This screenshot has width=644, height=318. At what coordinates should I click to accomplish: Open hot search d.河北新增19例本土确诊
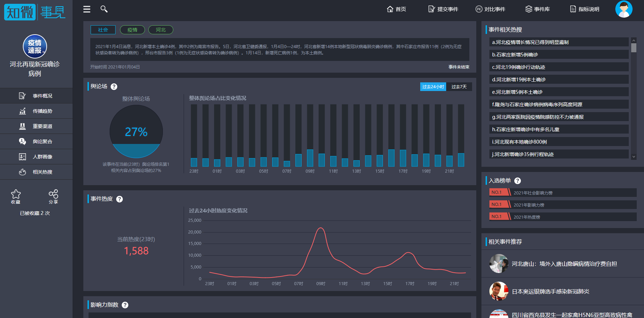point(559,80)
